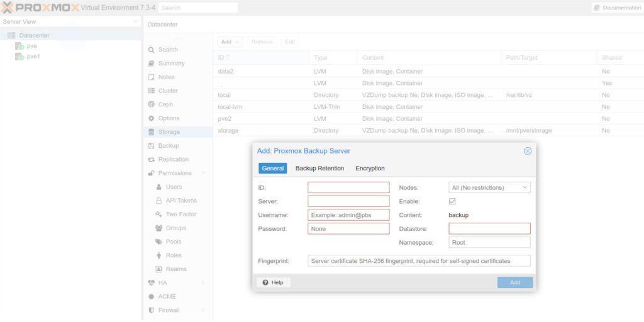The width and height of the screenshot is (644, 322).
Task: Focus the Password input field
Action: point(348,229)
